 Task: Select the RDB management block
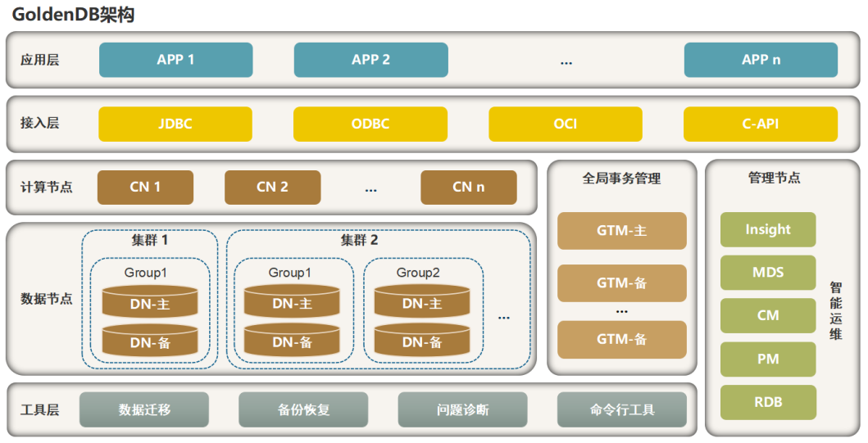pyautogui.click(x=768, y=403)
